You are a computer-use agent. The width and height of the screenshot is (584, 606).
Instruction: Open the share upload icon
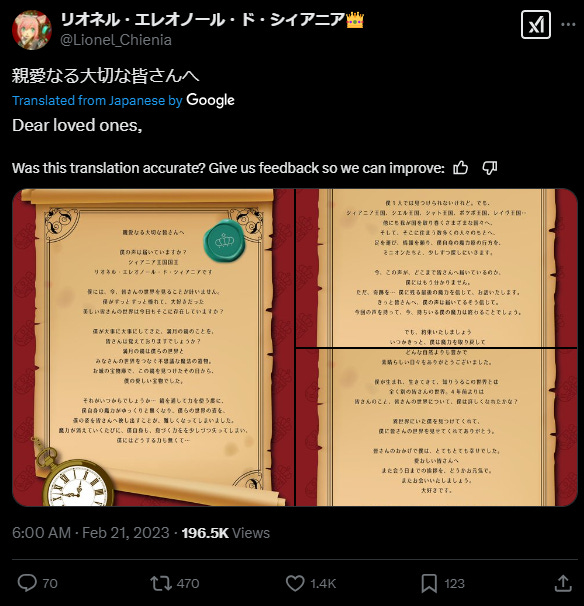[x=563, y=583]
